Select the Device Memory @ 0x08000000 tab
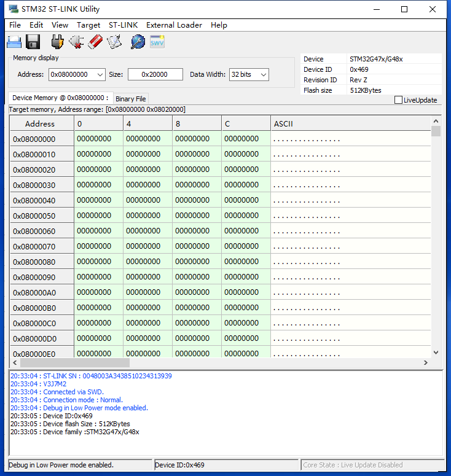Viewport: 451px width, 476px height. [x=60, y=98]
